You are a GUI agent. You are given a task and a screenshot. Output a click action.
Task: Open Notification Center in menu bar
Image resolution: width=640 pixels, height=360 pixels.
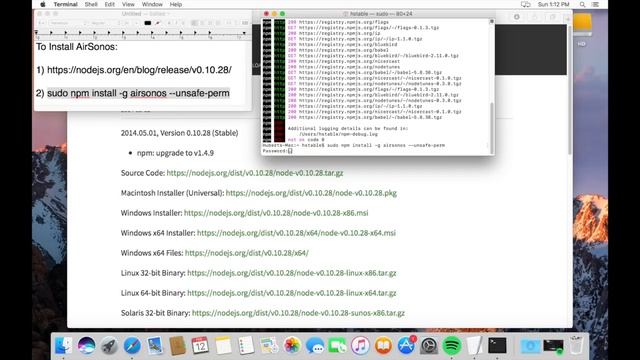[596, 4]
